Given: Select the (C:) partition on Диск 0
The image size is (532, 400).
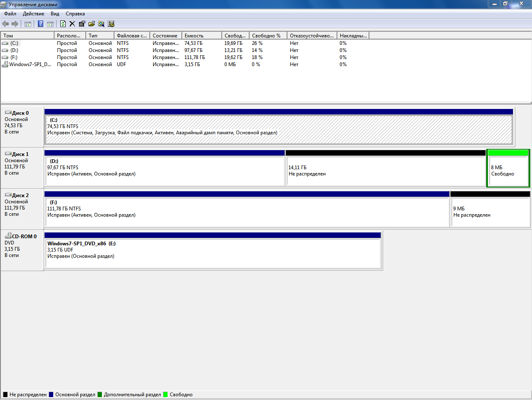Looking at the screenshot, I should (x=279, y=130).
